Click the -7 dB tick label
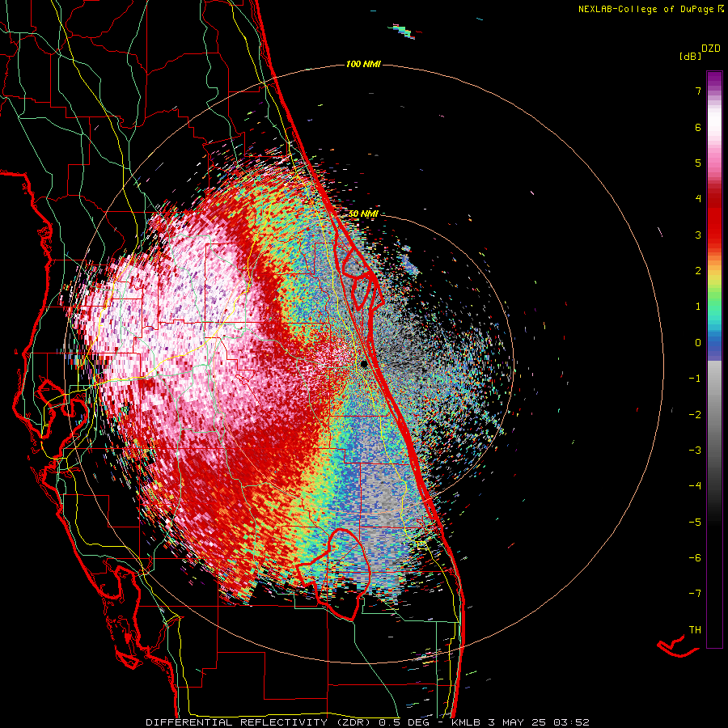This screenshot has width=728, height=728. [x=695, y=594]
